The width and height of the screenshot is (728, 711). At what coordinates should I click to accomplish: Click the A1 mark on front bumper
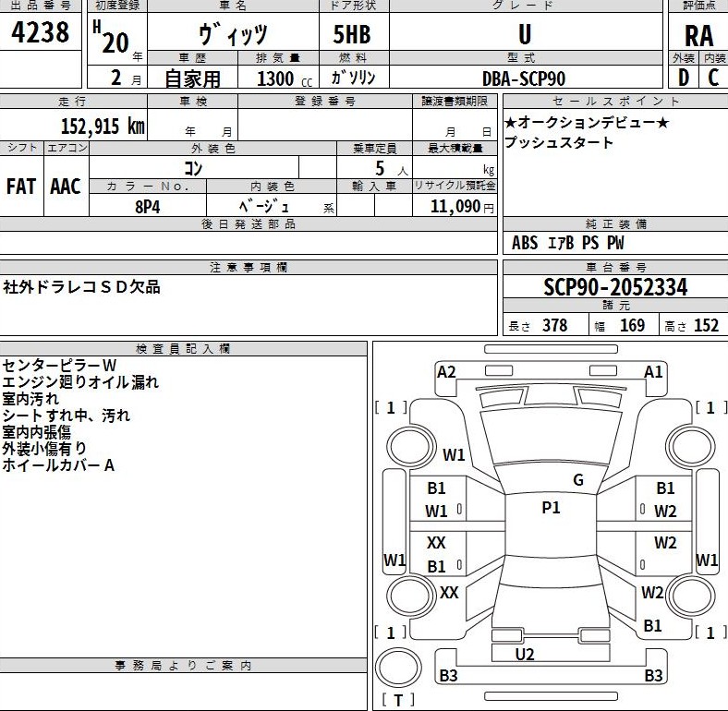(x=654, y=372)
